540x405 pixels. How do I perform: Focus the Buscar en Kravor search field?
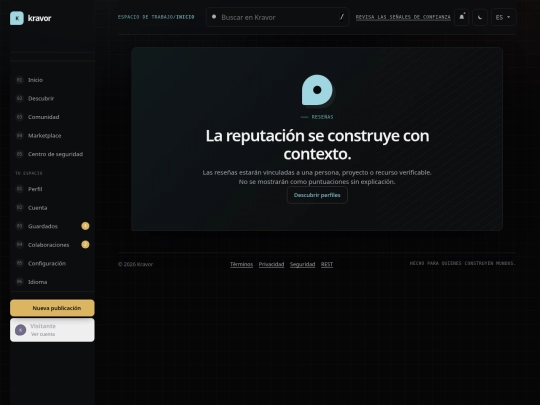(278, 17)
